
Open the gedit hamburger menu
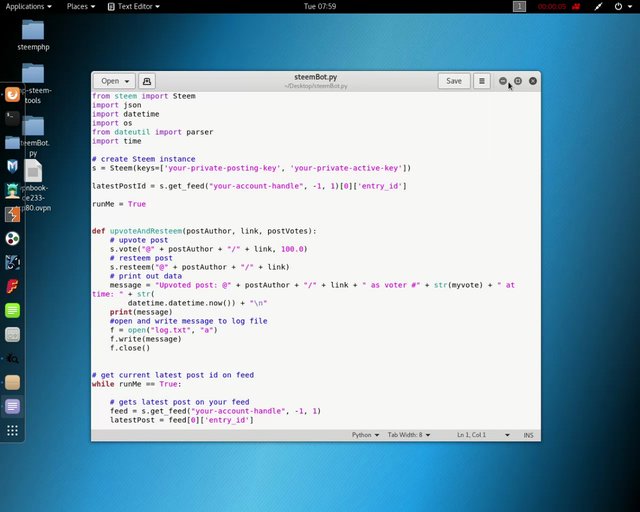coord(482,81)
